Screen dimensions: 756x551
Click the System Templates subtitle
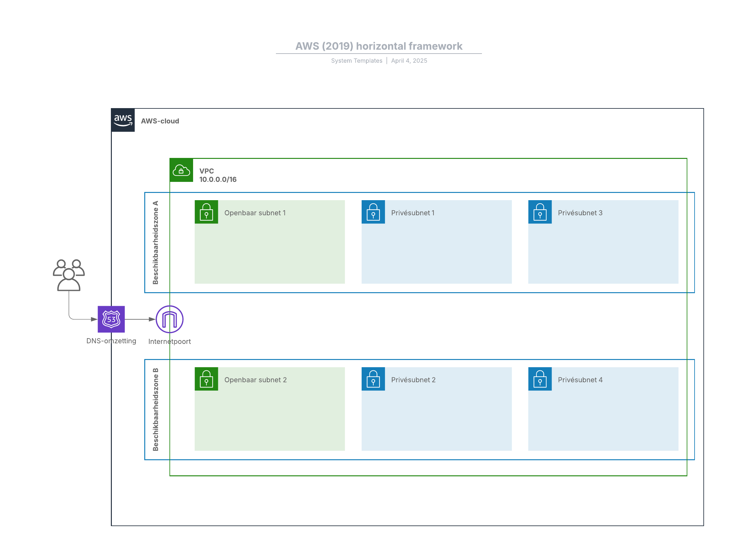[x=356, y=61]
